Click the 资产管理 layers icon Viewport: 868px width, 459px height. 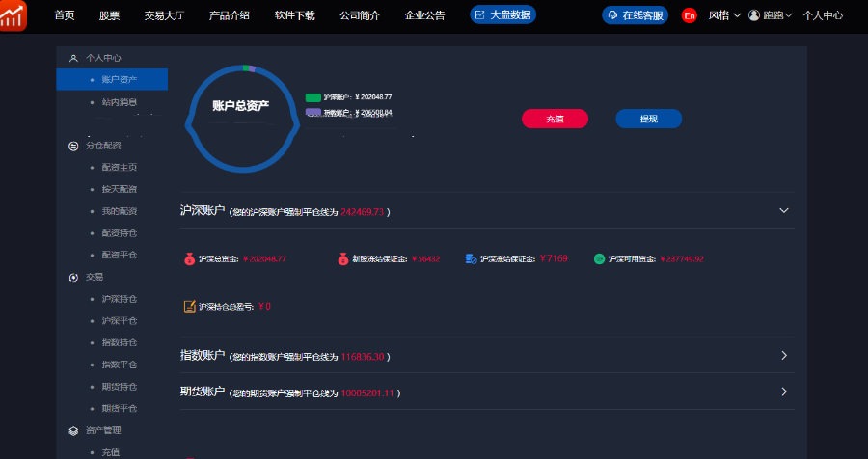pyautogui.click(x=73, y=430)
